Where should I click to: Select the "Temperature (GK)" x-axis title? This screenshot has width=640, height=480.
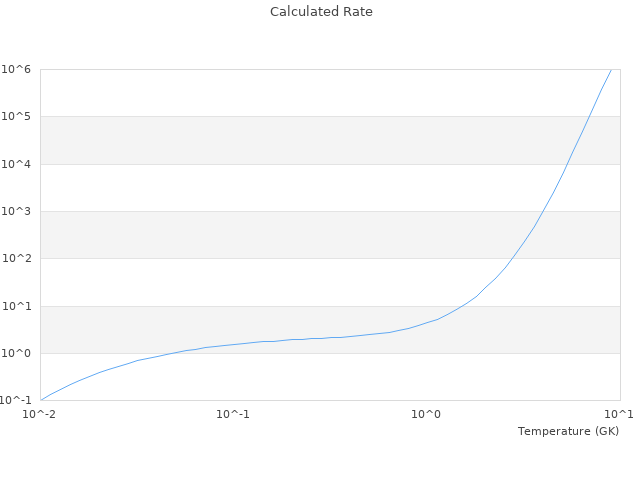(x=568, y=431)
